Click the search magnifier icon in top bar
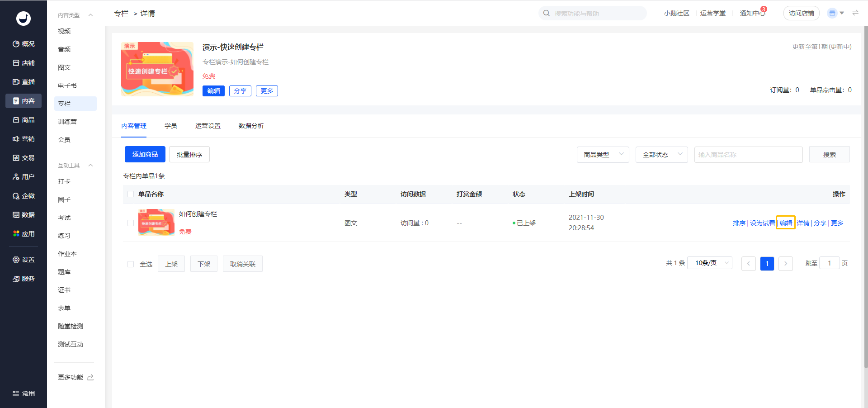Viewport: 868px width, 408px height. [547, 14]
